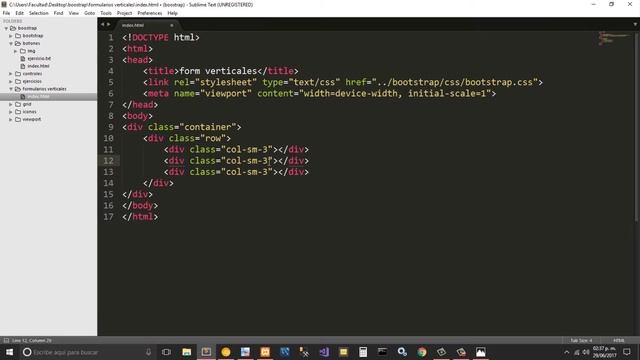Open the Goto menu
Viewport: 640px width, 360px height.
pos(89,13)
